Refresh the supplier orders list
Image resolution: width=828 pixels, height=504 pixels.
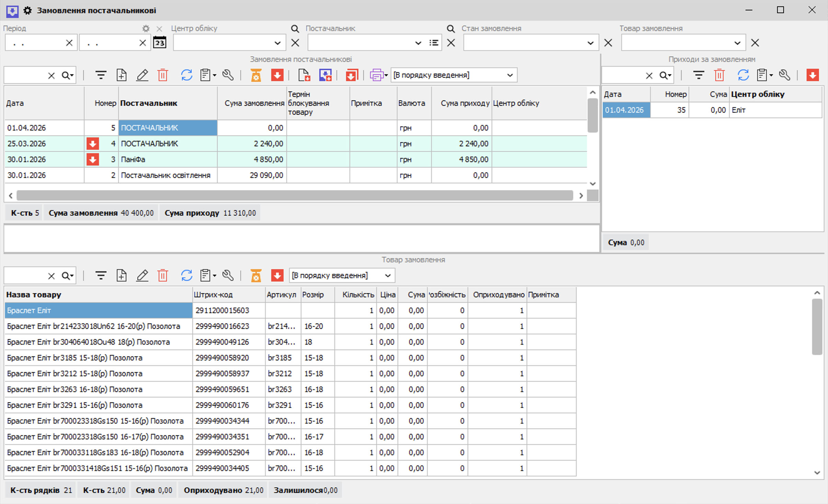pos(186,75)
